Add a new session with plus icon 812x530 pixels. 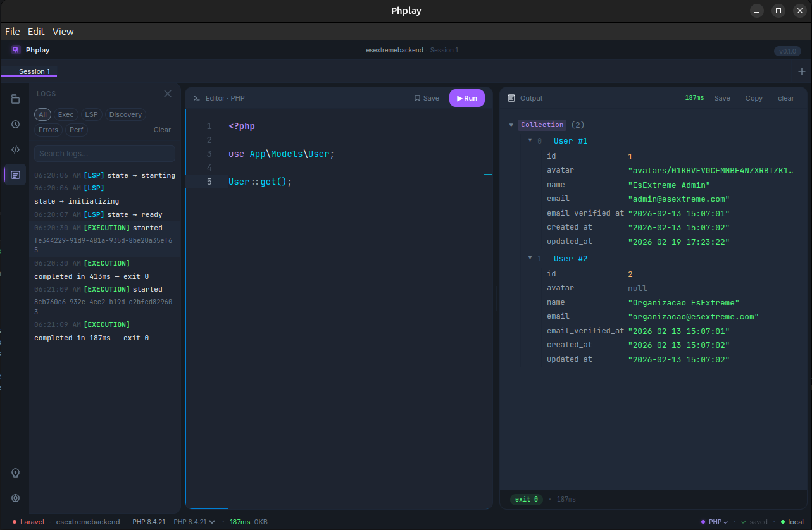pos(802,71)
